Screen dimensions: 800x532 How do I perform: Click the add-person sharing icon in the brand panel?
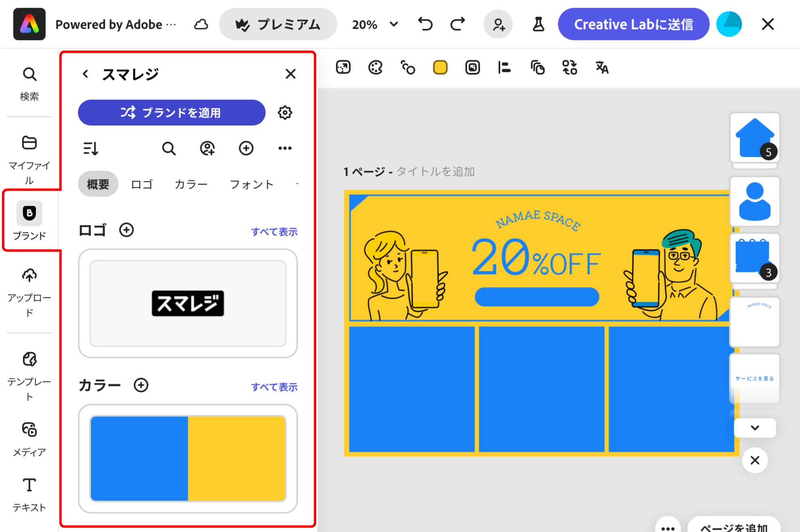point(207,148)
